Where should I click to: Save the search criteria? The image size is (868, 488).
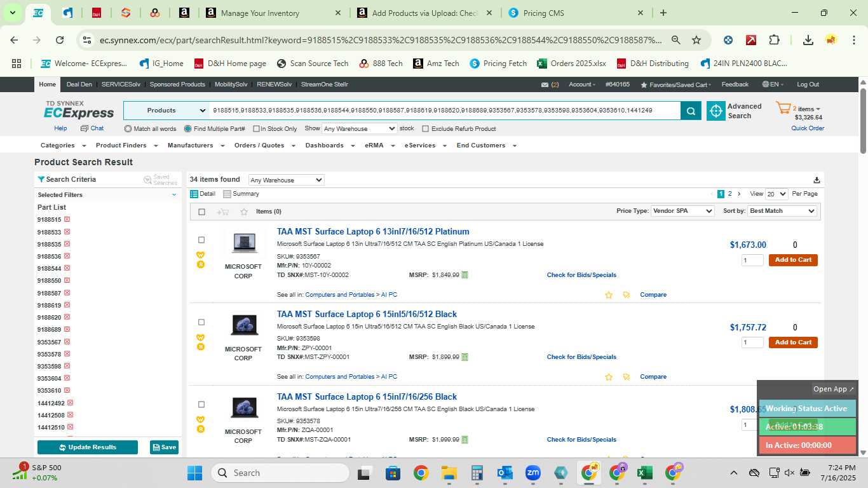tap(164, 447)
